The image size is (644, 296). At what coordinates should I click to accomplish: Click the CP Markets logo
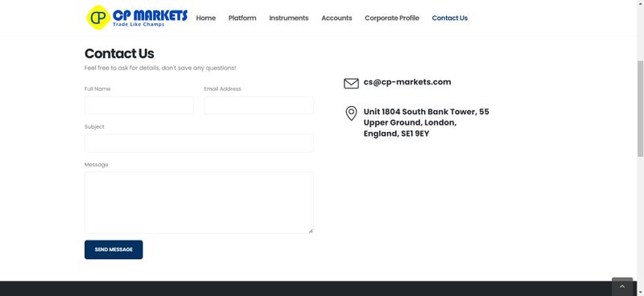click(x=137, y=18)
